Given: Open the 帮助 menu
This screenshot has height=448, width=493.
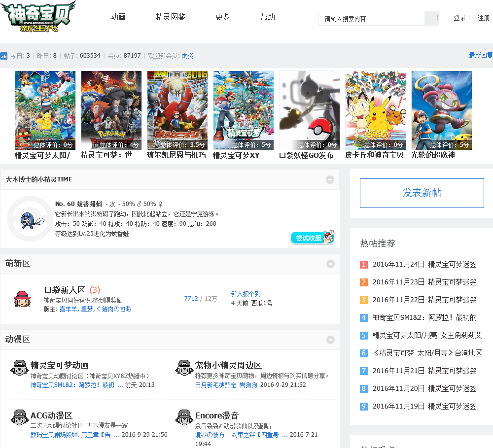Looking at the screenshot, I should click(x=268, y=17).
